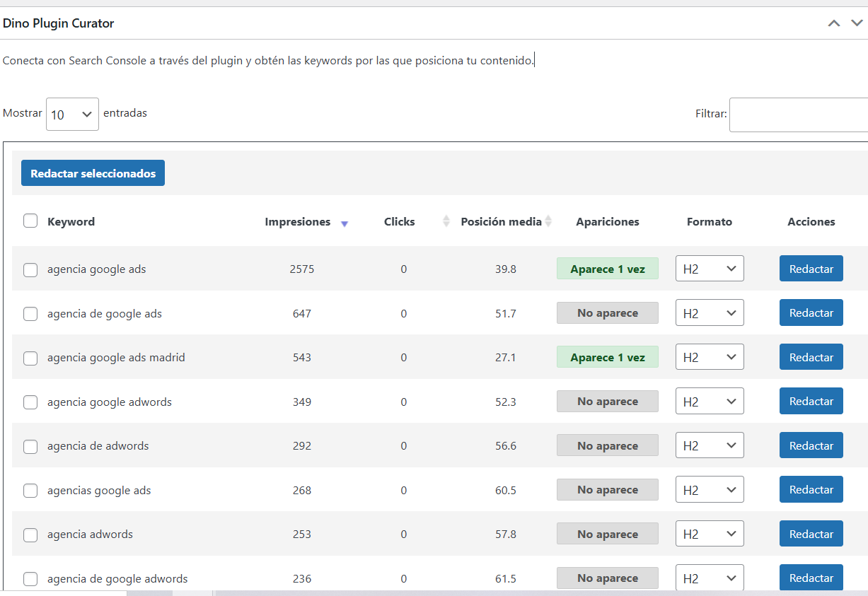The height and width of the screenshot is (596, 868).
Task: Click the Clicks column sort arrows
Action: (446, 221)
